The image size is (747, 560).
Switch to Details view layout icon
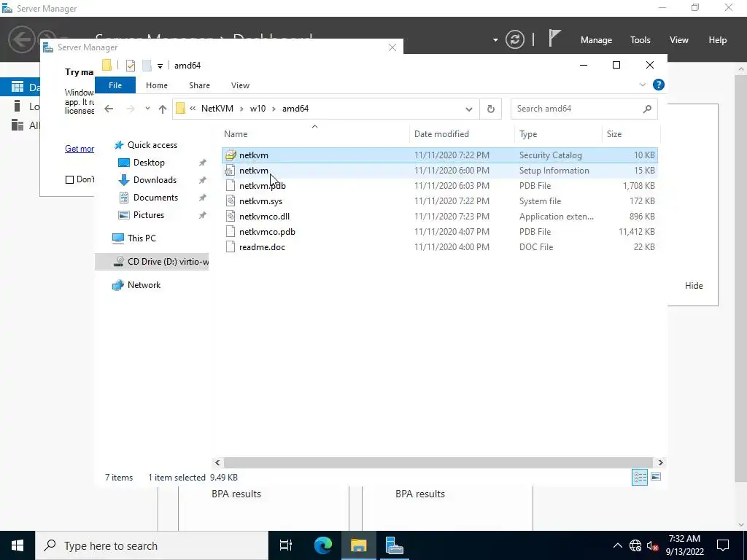[x=639, y=477]
